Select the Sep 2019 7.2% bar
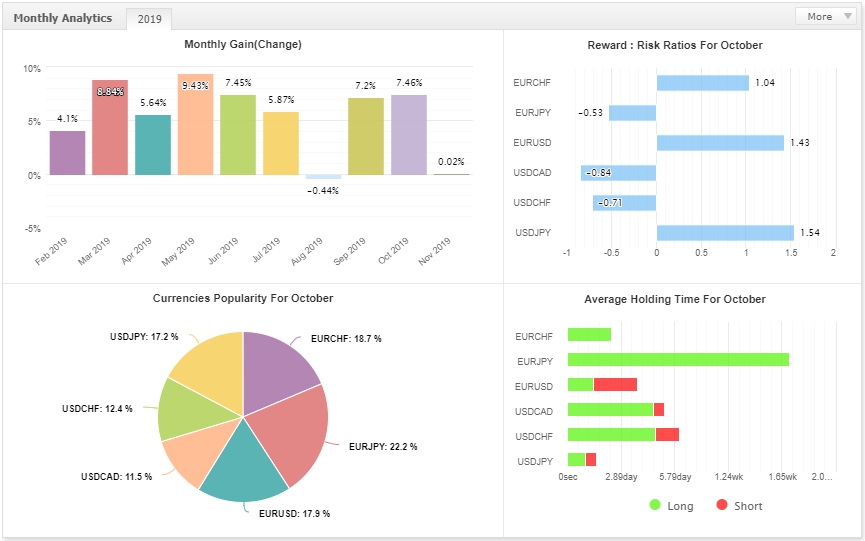The image size is (865, 541). 366,136
